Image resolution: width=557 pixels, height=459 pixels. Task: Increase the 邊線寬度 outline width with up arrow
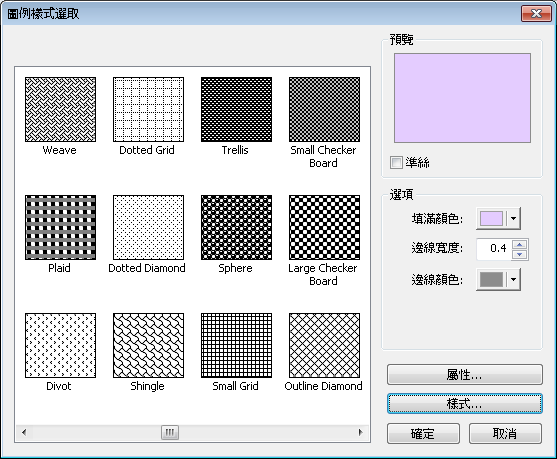coord(520,244)
